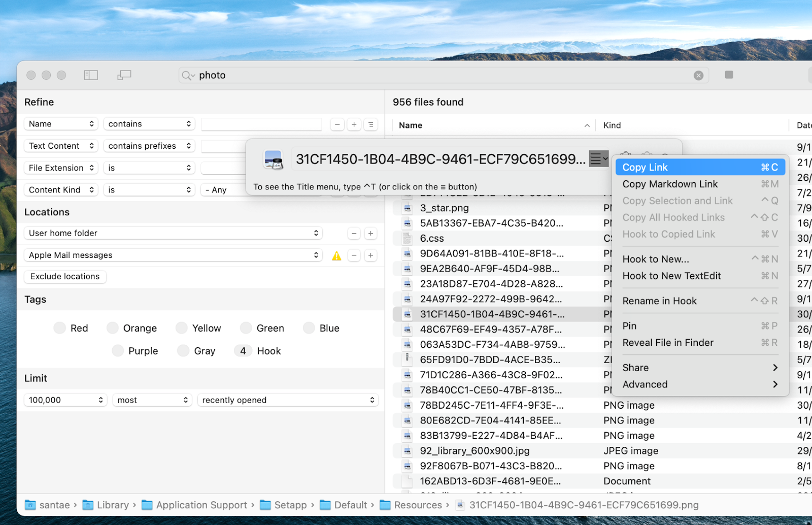Image resolution: width=812 pixels, height=525 pixels.
Task: Open the Name row options list button
Action: [x=371, y=124]
